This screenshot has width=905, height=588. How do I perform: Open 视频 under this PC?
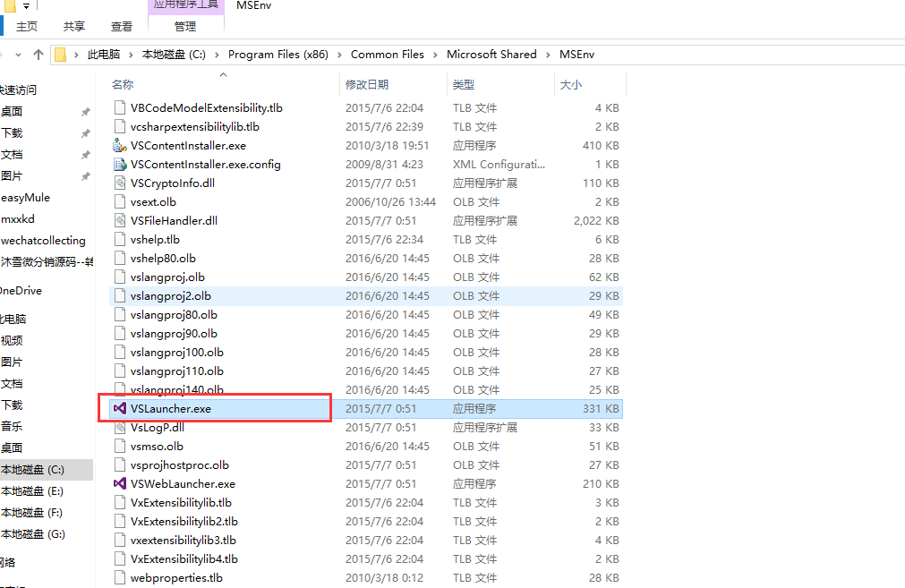(12, 340)
